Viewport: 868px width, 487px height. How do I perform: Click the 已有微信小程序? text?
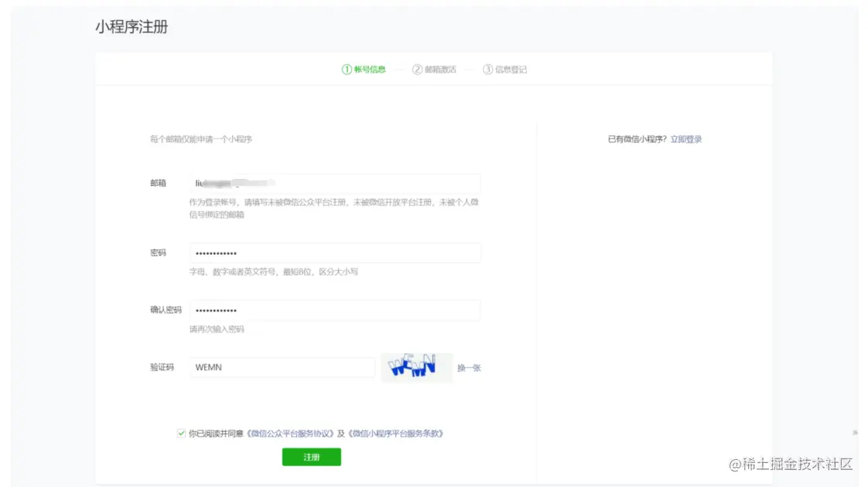pos(637,139)
